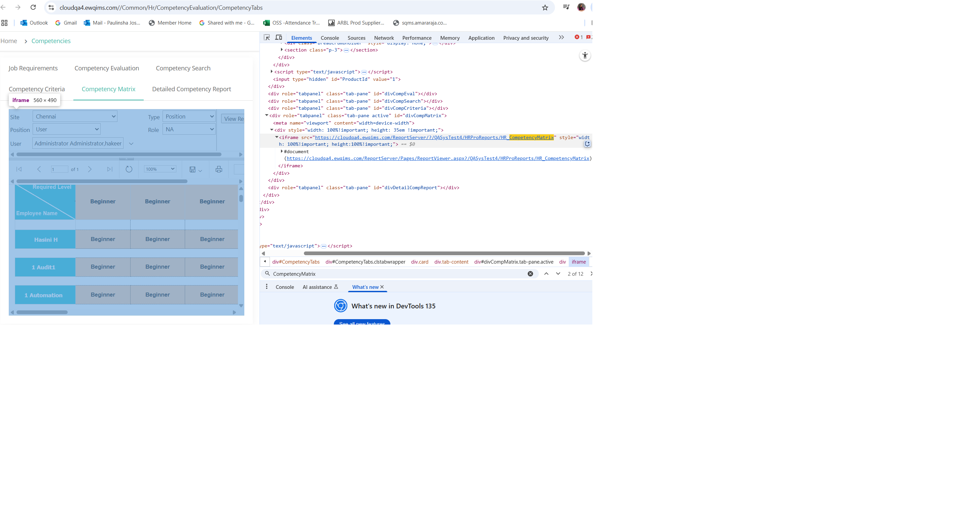Open the Memory DevTools tab
This screenshot has width=980, height=507.
coord(450,38)
